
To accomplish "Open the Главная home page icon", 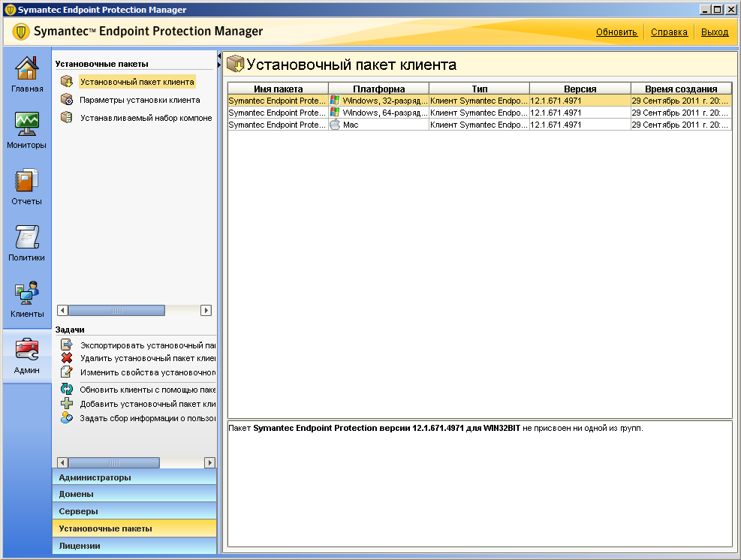I will click(x=27, y=69).
